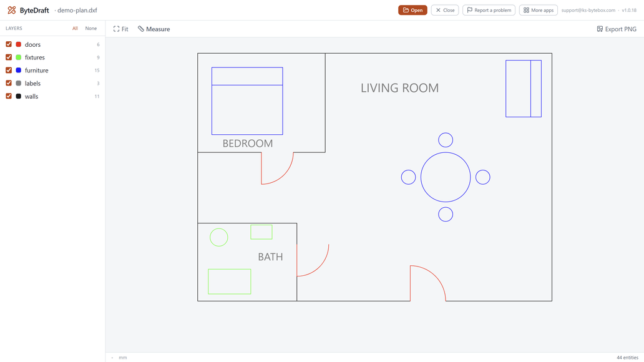Click the support@ks-bytebox.com email link
The image size is (644, 362).
point(588,10)
